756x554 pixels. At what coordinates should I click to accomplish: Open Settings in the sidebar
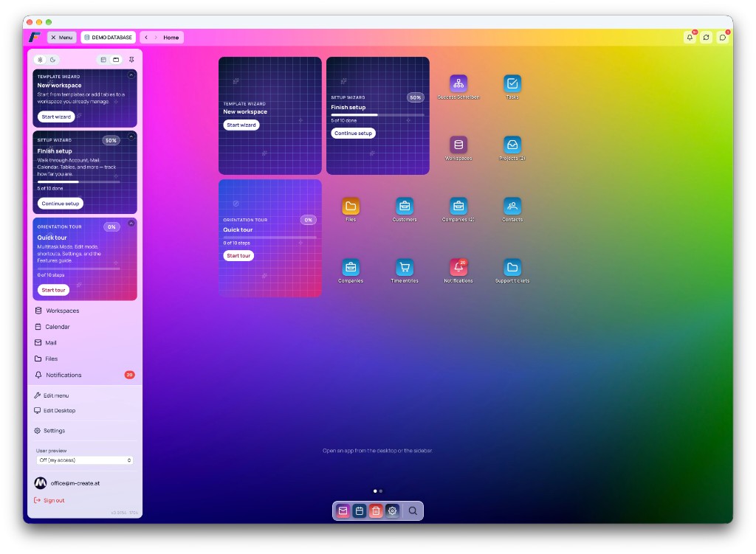[85, 431]
